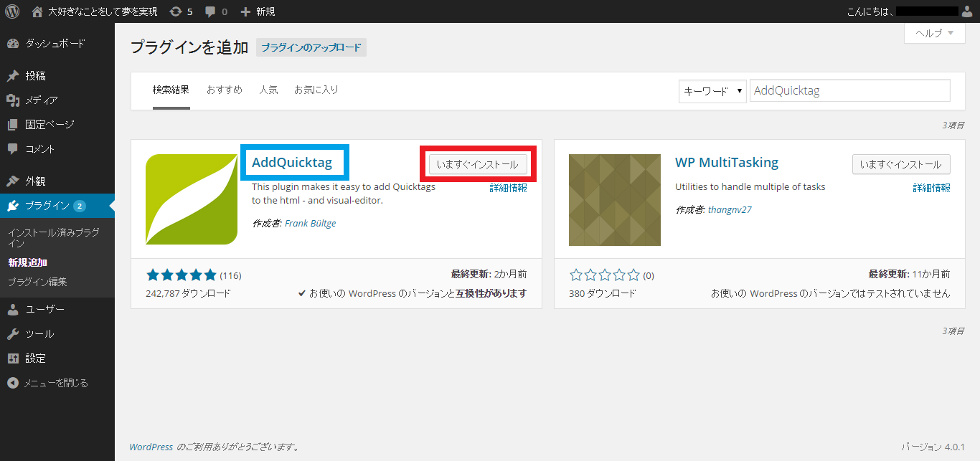This screenshot has width=980, height=461.
Task: Click プラグインのアップロード button
Action: tap(311, 48)
